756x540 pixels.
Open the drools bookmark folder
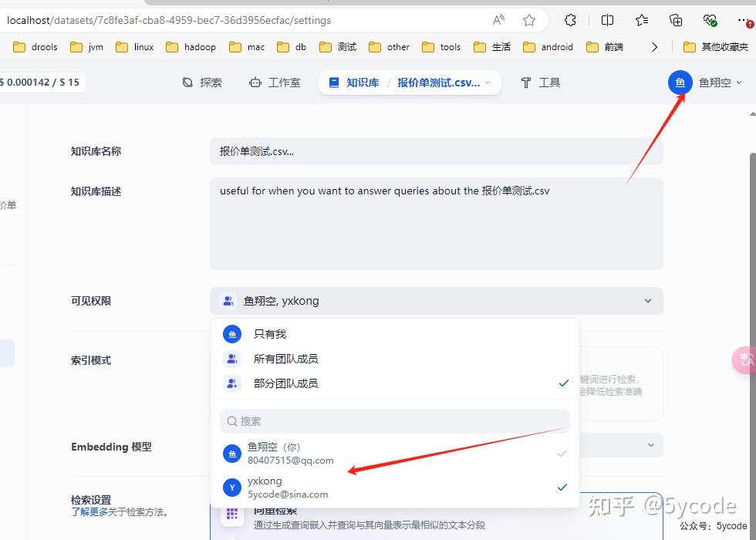point(35,47)
